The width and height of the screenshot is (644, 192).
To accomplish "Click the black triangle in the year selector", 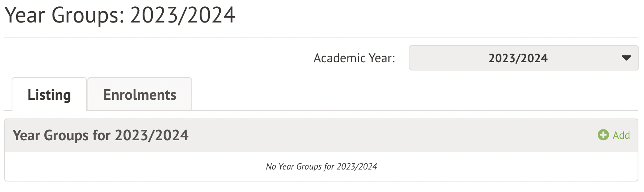I will 626,58.
